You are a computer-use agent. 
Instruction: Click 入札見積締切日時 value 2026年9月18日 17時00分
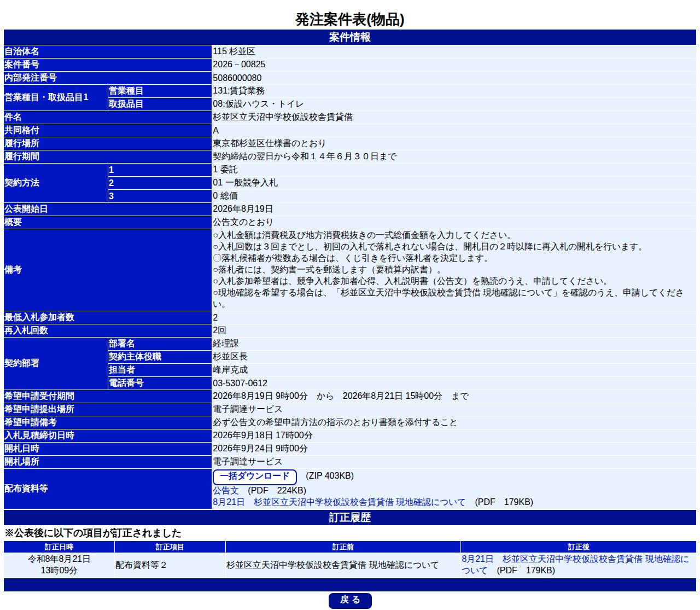click(262, 435)
